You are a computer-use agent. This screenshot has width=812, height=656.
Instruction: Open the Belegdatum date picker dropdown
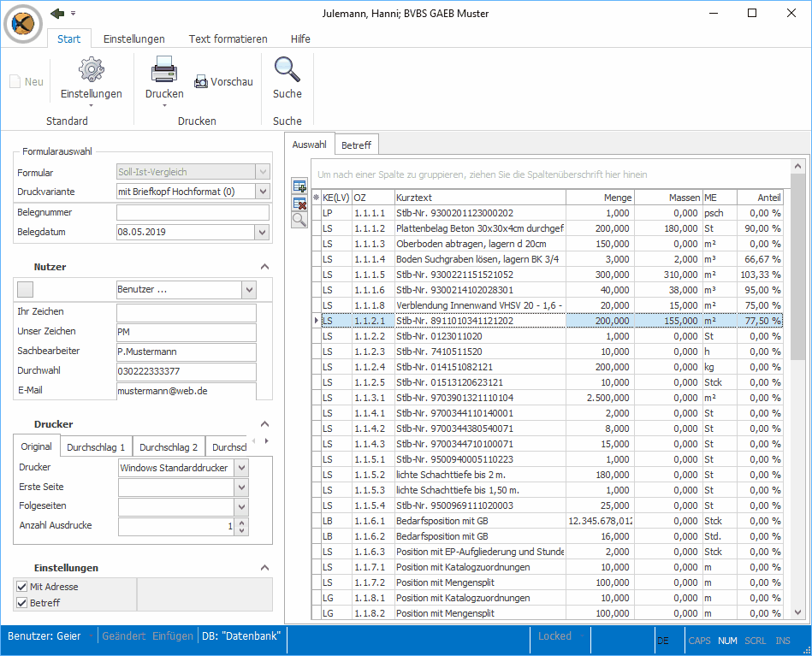click(x=262, y=232)
